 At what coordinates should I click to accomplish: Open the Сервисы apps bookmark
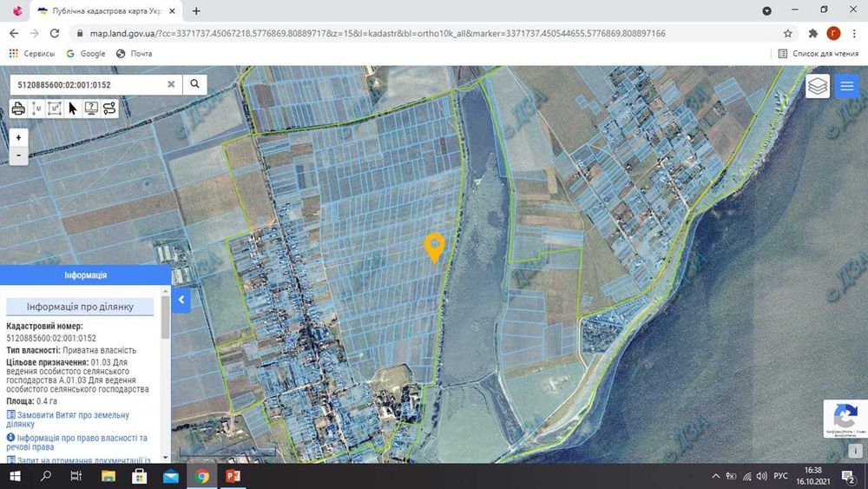[x=31, y=54]
